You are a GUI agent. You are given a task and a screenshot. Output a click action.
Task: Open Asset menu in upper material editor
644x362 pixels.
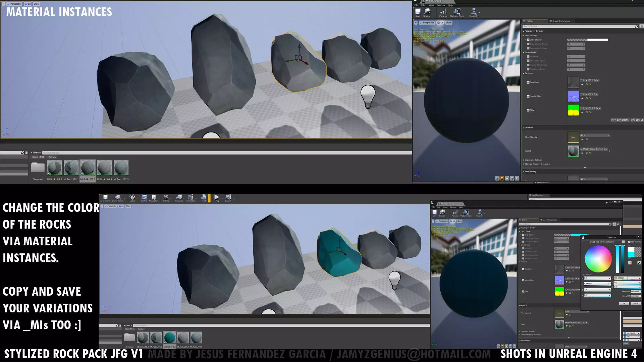[431, 5]
